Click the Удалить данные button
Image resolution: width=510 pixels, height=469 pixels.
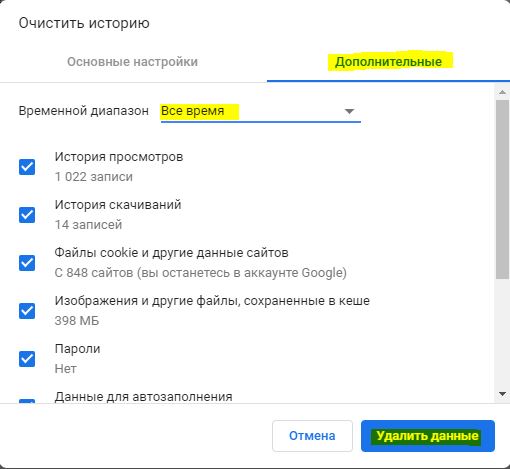pos(428,436)
